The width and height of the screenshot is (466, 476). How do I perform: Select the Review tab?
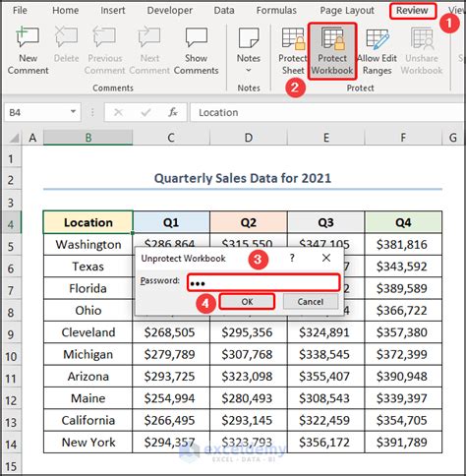(412, 11)
